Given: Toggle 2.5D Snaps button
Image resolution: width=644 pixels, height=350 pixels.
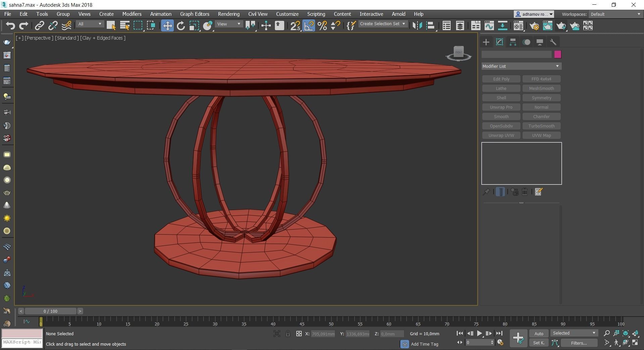Looking at the screenshot, I should (295, 26).
